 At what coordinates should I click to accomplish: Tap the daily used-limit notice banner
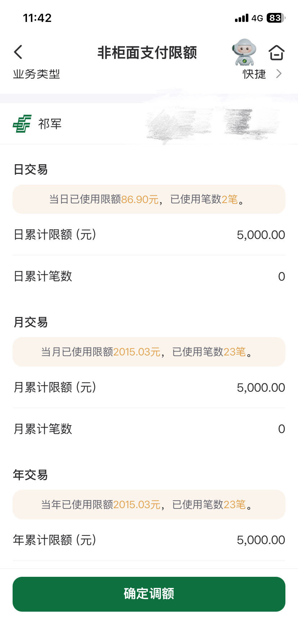[x=149, y=199]
